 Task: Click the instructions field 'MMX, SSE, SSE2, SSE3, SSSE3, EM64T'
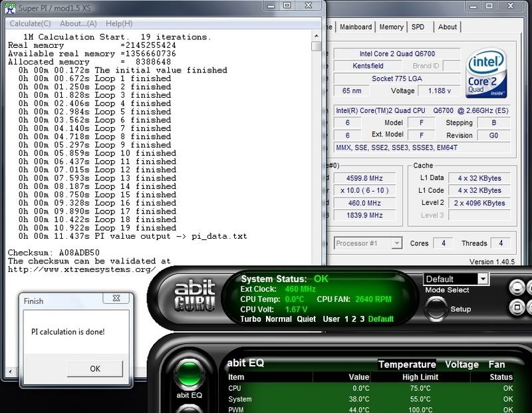422,148
